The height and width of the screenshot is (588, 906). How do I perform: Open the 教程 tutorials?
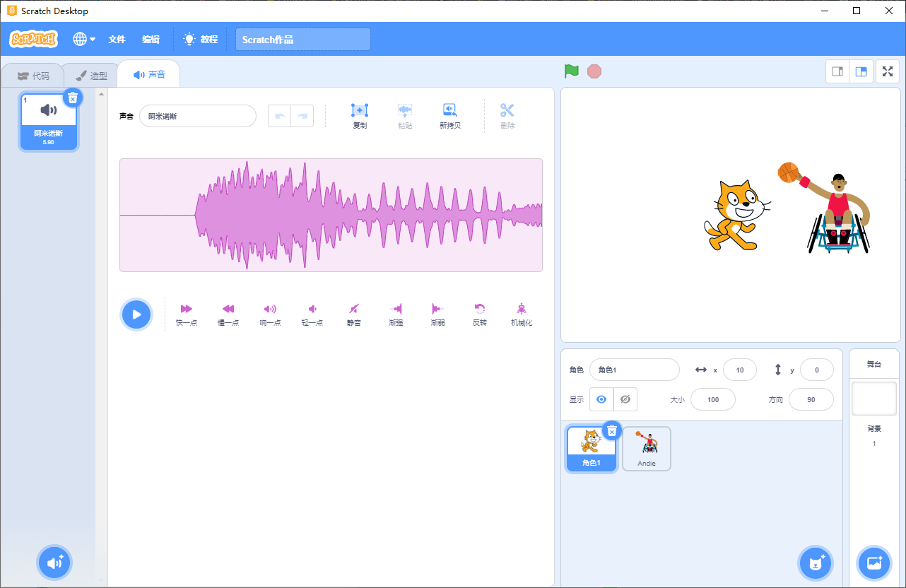click(x=201, y=40)
